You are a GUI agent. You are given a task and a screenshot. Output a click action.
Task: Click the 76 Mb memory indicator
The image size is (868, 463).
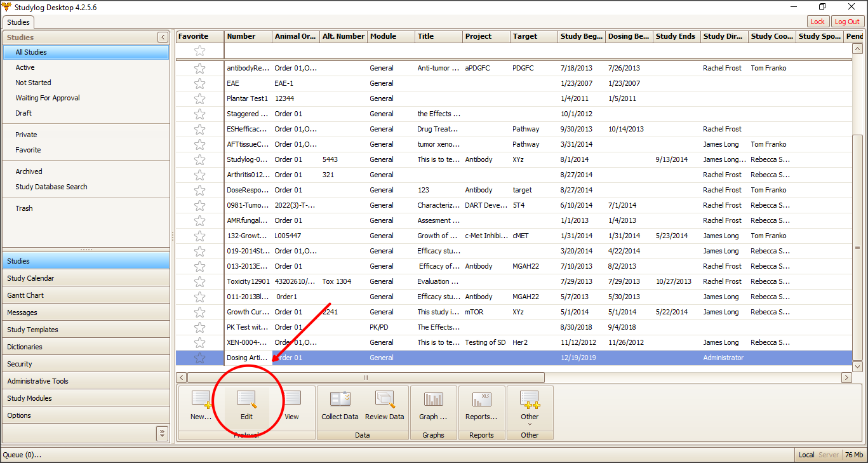point(854,455)
